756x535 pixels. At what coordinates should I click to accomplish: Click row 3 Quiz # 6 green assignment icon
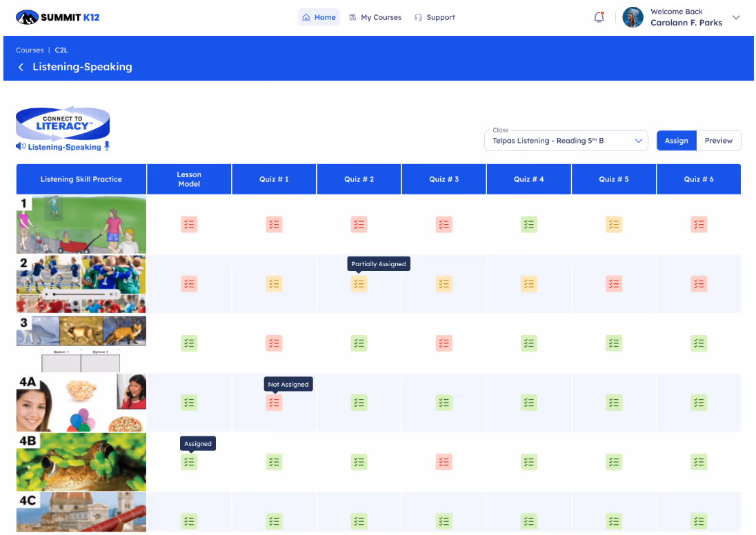pyautogui.click(x=699, y=343)
